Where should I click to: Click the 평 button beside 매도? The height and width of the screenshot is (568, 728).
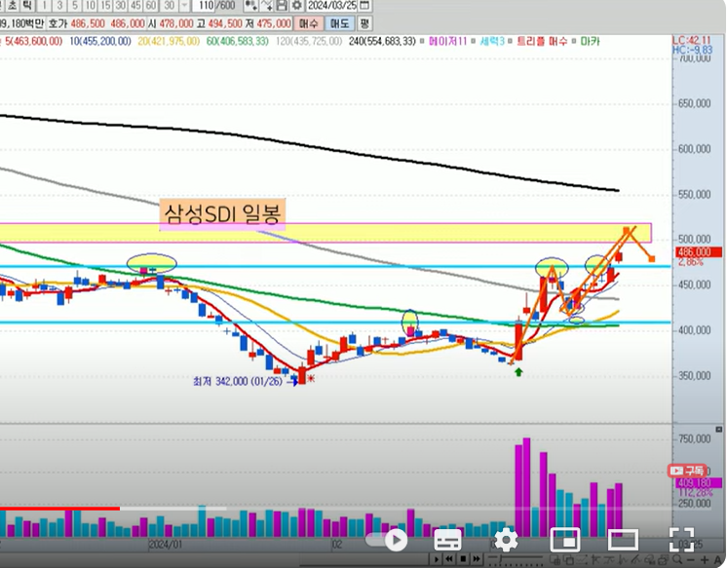point(364,23)
